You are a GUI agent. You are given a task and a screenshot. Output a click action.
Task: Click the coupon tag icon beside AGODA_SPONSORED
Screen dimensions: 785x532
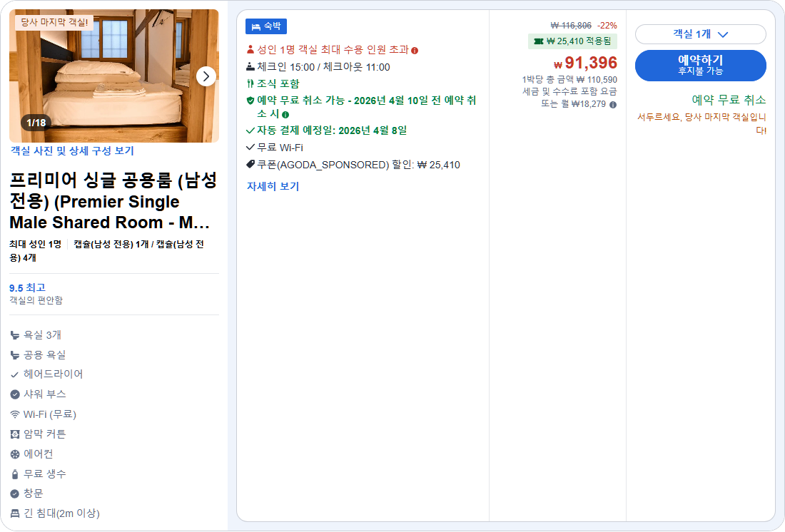point(249,164)
